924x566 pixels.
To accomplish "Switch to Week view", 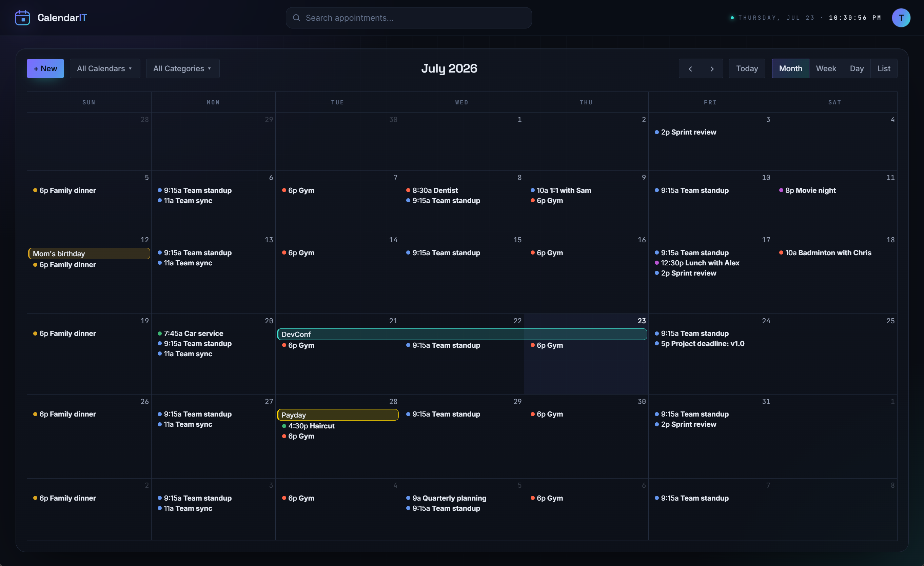I will click(x=826, y=68).
